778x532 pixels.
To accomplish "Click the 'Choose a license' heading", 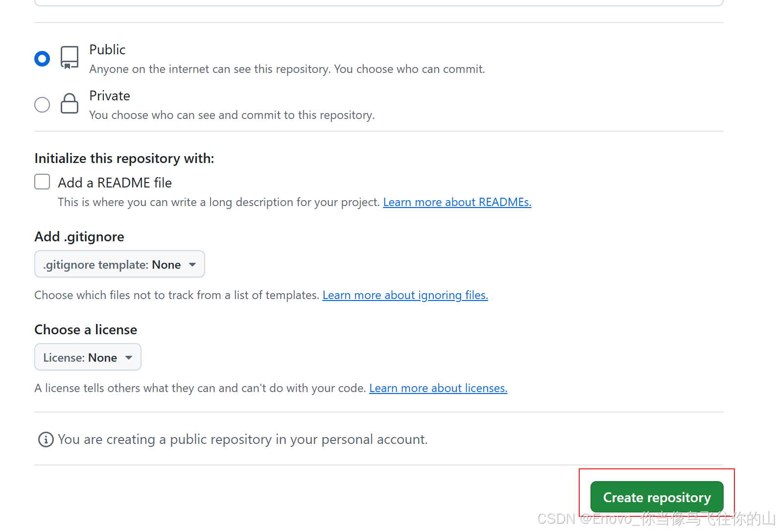I will click(x=86, y=329).
